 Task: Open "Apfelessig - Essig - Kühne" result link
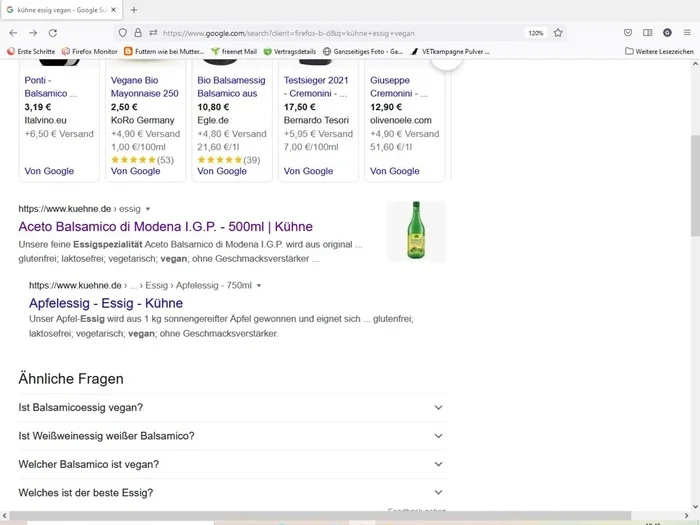tap(106, 303)
